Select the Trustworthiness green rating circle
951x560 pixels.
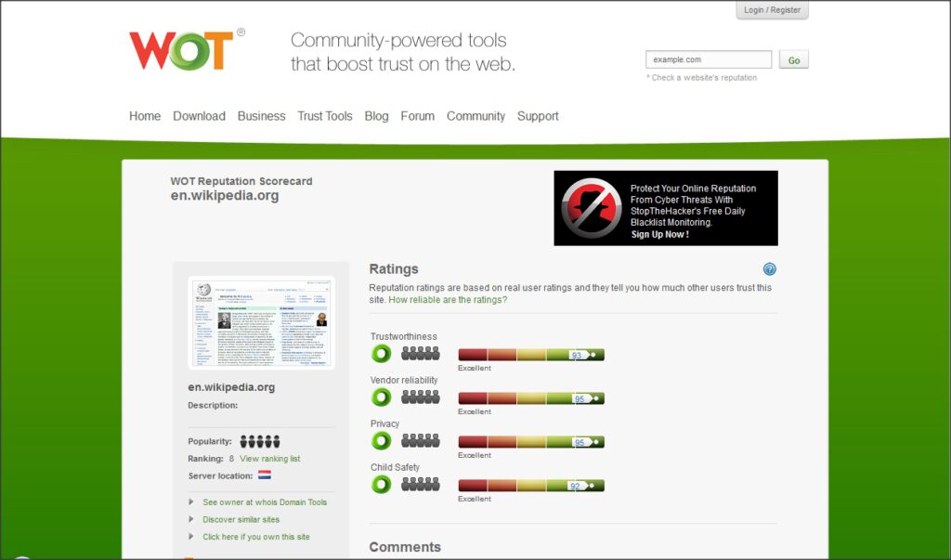pos(381,354)
